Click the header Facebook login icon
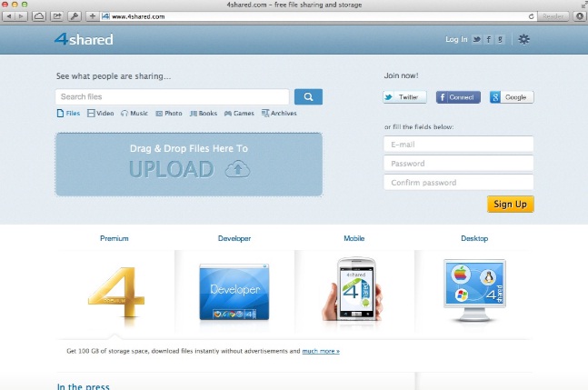 [x=488, y=39]
